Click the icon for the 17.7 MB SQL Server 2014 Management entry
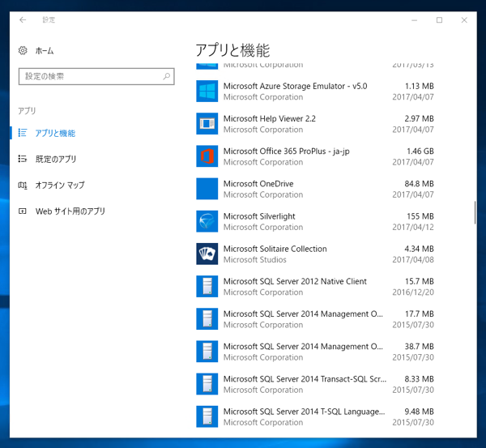Image resolution: width=486 pixels, height=448 pixels. [207, 319]
